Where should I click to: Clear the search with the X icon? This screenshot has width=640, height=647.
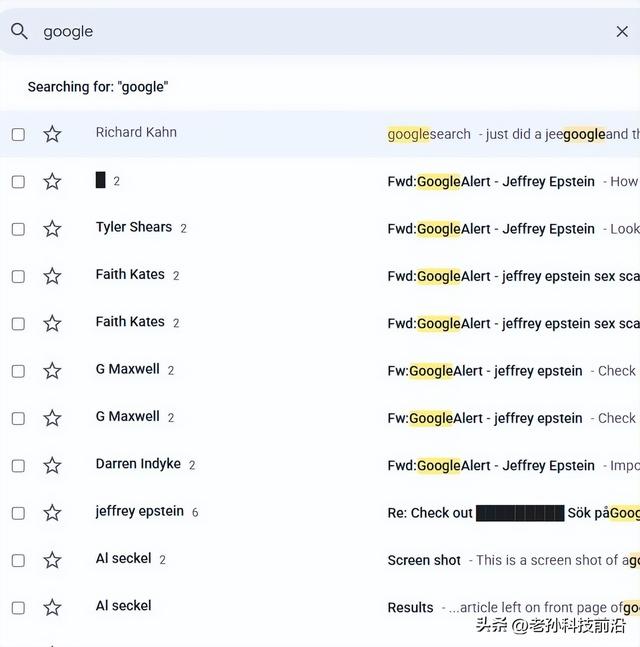pyautogui.click(x=622, y=32)
